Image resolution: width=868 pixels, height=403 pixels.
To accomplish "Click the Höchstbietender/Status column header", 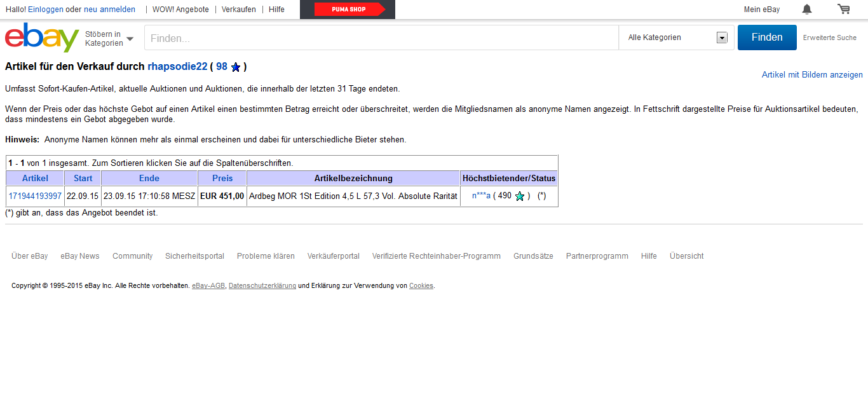I will click(509, 178).
